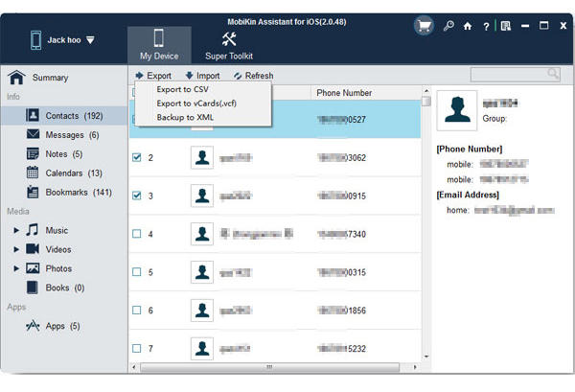
Task: Click the Videos camera icon
Action: tap(33, 249)
